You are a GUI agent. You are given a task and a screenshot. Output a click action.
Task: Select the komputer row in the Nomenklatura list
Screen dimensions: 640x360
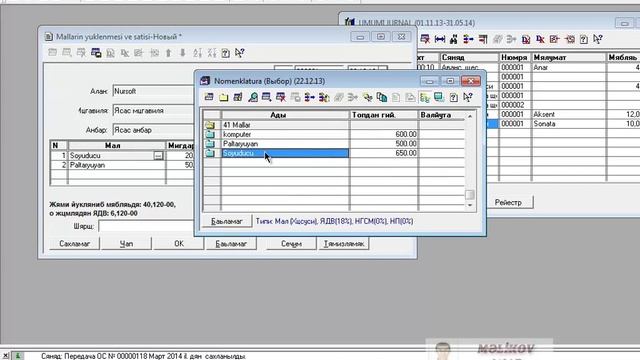pyautogui.click(x=285, y=134)
